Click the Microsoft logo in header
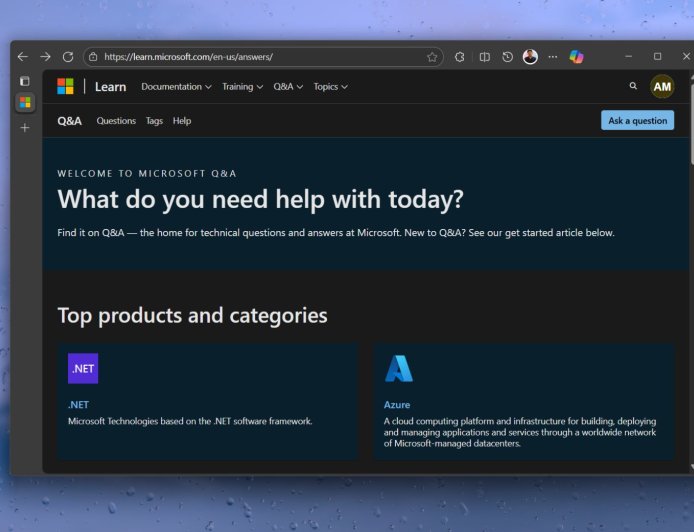 [x=65, y=87]
